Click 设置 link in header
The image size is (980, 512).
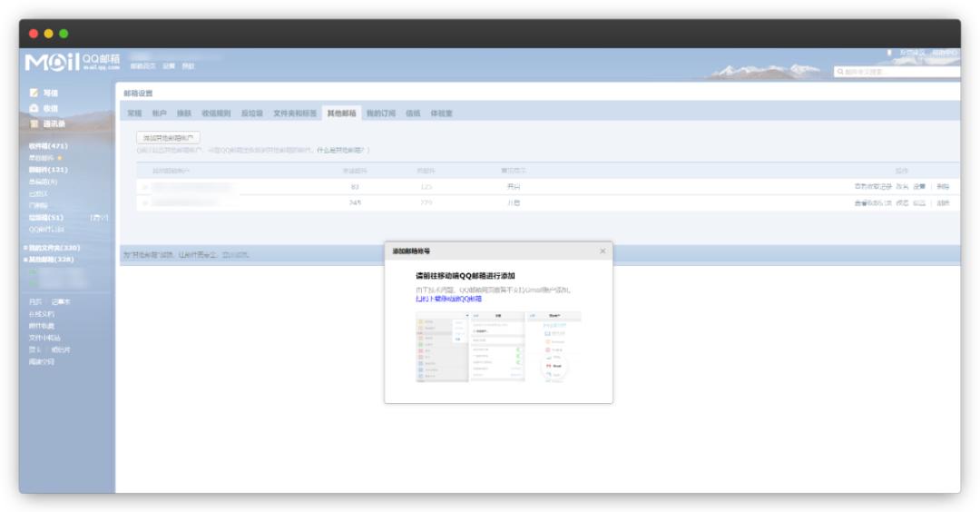pos(169,65)
